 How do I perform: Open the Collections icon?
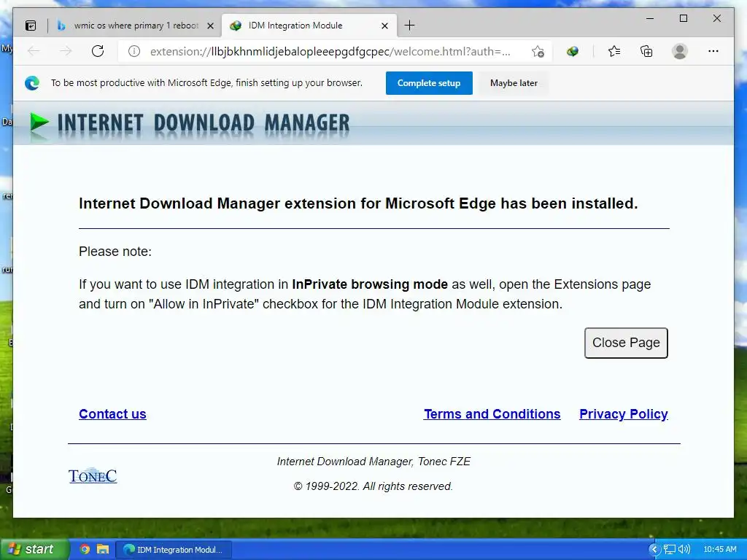(646, 52)
